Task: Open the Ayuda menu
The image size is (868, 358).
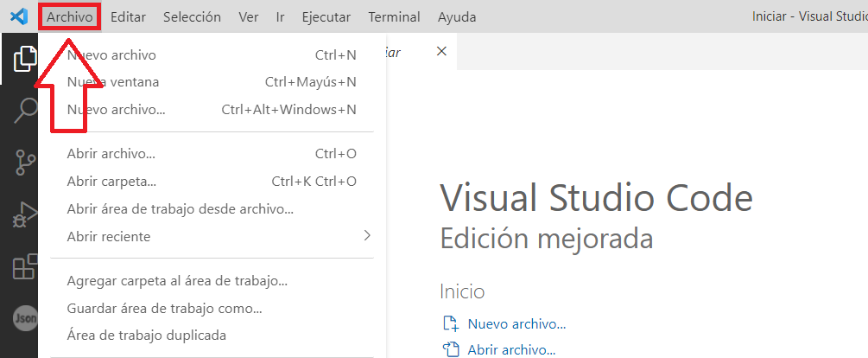Action: (x=457, y=16)
